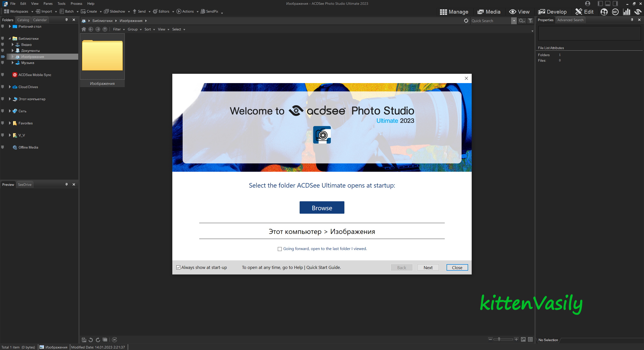Image resolution: width=644 pixels, height=350 pixels.
Task: Click Библиотеки in the breadcrumb path
Action: (102, 21)
